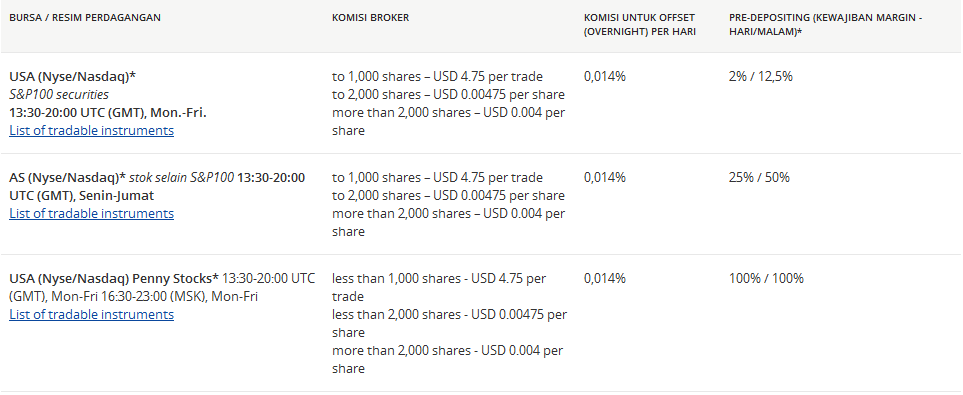The image size is (963, 395).
Task: Click the 0,014% offset in the Penny Stocks row
Action: click(x=605, y=278)
